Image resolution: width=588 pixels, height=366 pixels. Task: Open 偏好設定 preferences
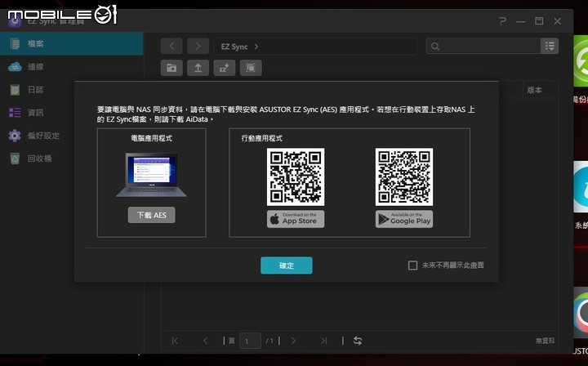[71, 136]
